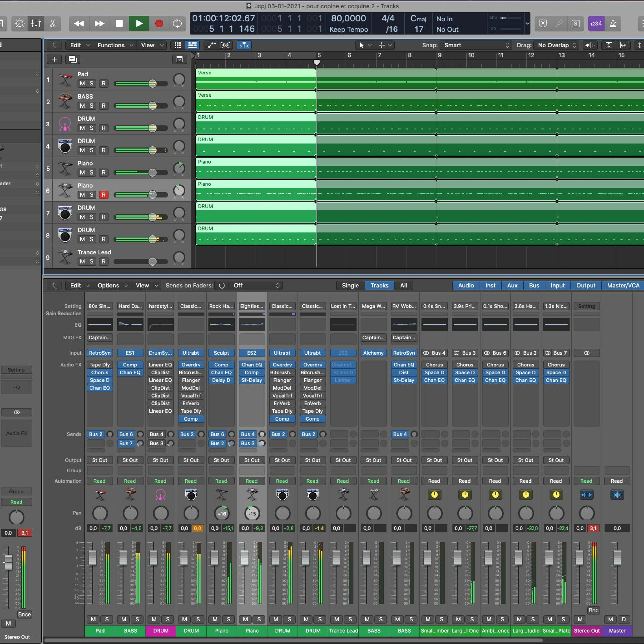Toggle the Master/VCA channel filter

pos(623,285)
